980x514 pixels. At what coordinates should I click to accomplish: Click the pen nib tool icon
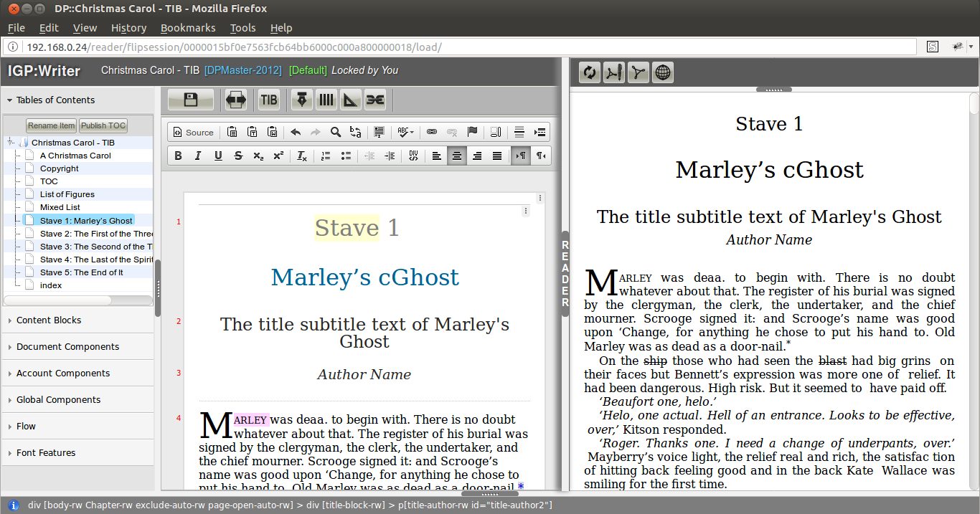click(302, 100)
